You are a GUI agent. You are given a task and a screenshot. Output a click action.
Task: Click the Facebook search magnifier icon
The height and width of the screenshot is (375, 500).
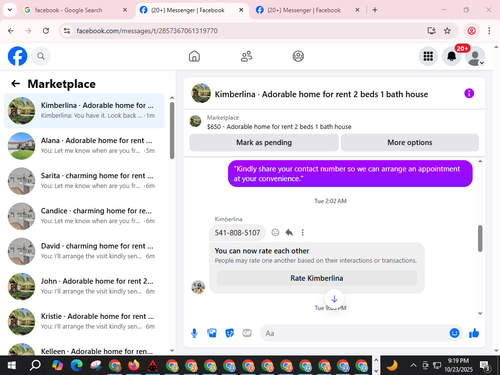[41, 56]
